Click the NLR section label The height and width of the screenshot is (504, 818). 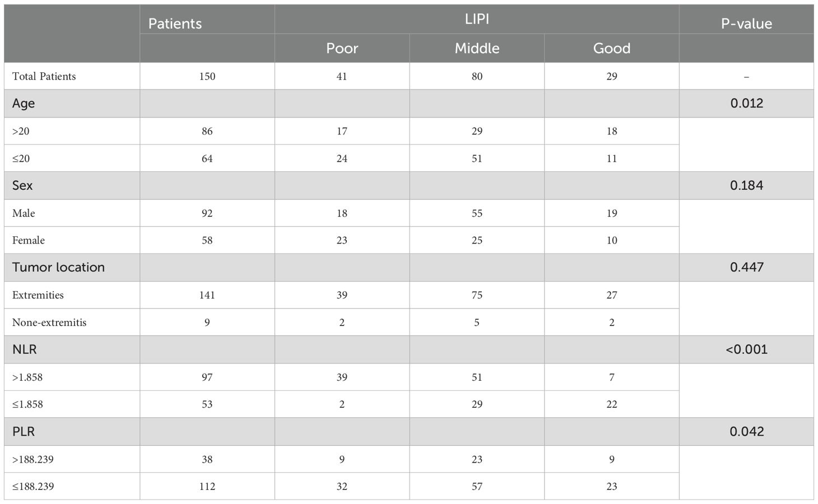(25, 349)
